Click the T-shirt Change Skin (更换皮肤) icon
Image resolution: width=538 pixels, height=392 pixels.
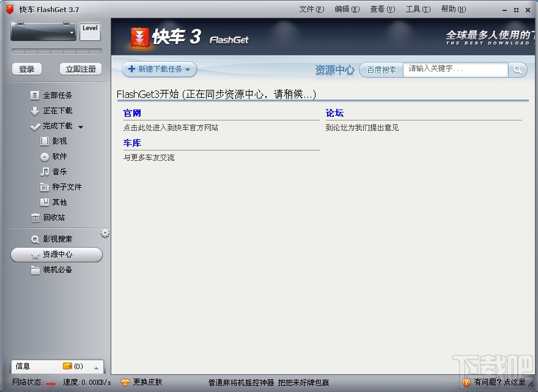[125, 382]
